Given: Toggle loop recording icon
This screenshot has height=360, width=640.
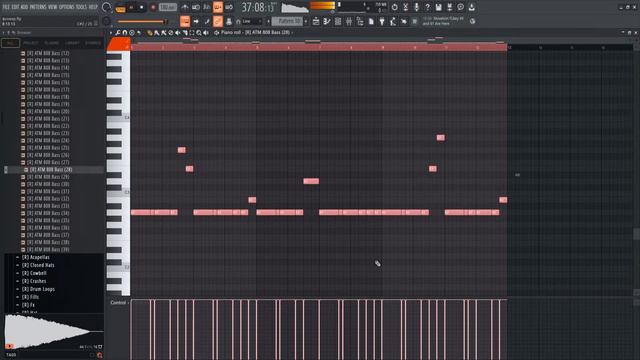Looking at the screenshot, I should (x=229, y=7).
